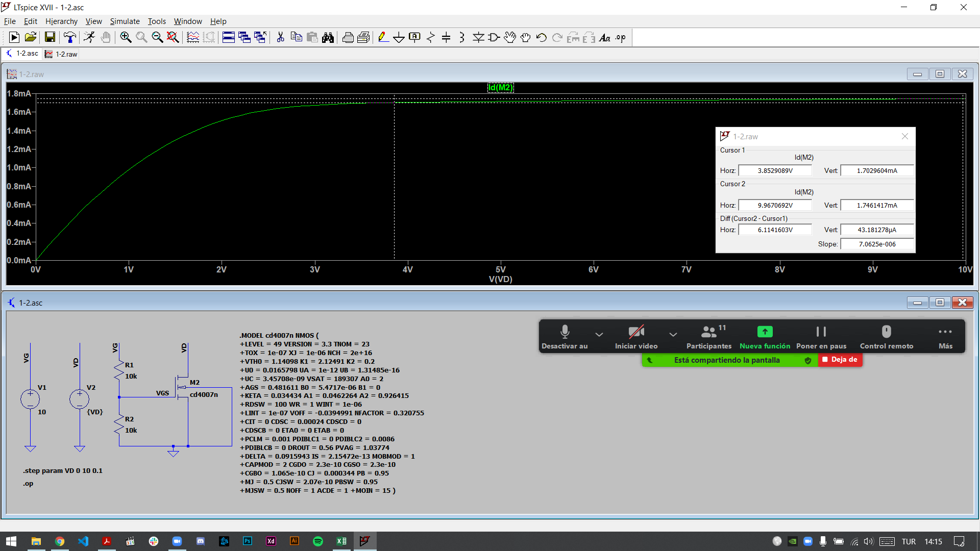Open the Más options menu
The width and height of the screenshot is (980, 551).
pyautogui.click(x=945, y=337)
